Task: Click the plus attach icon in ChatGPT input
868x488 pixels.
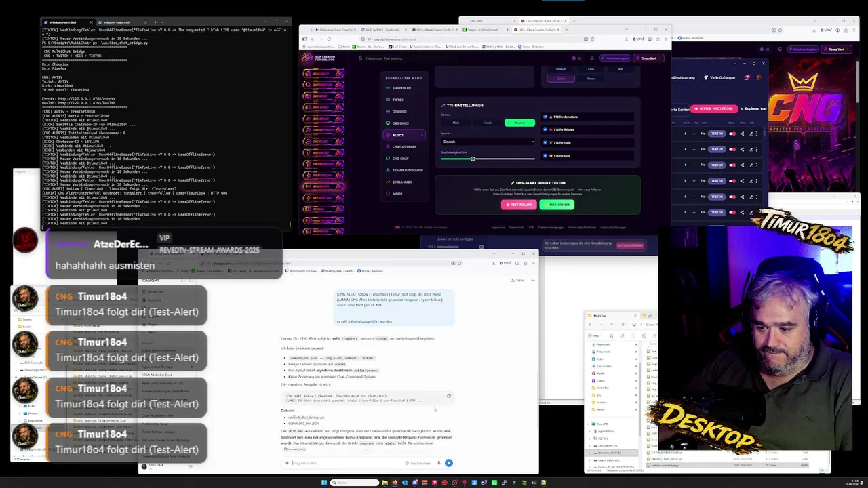Action: click(288, 463)
